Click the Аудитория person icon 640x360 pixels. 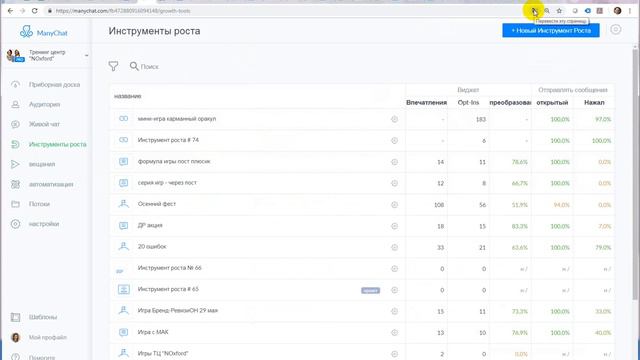(x=15, y=104)
